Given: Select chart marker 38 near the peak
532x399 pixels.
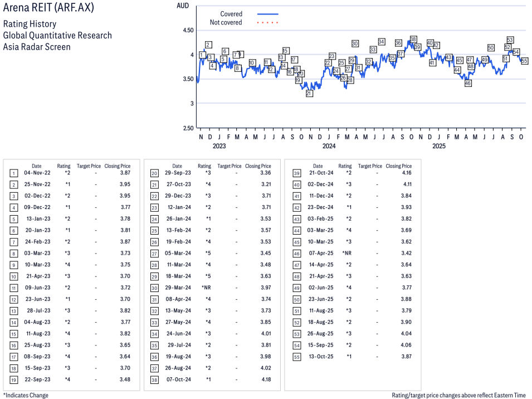Looking at the screenshot, I should [413, 40].
